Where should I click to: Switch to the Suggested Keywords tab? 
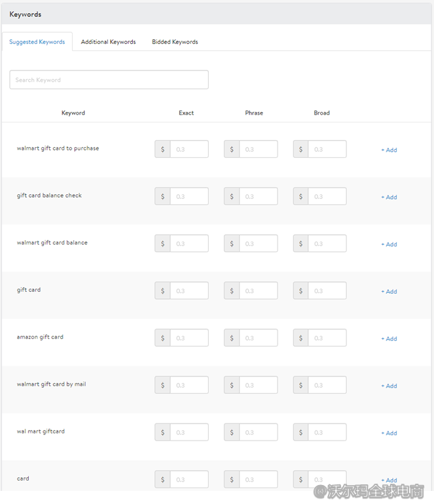pyautogui.click(x=37, y=42)
